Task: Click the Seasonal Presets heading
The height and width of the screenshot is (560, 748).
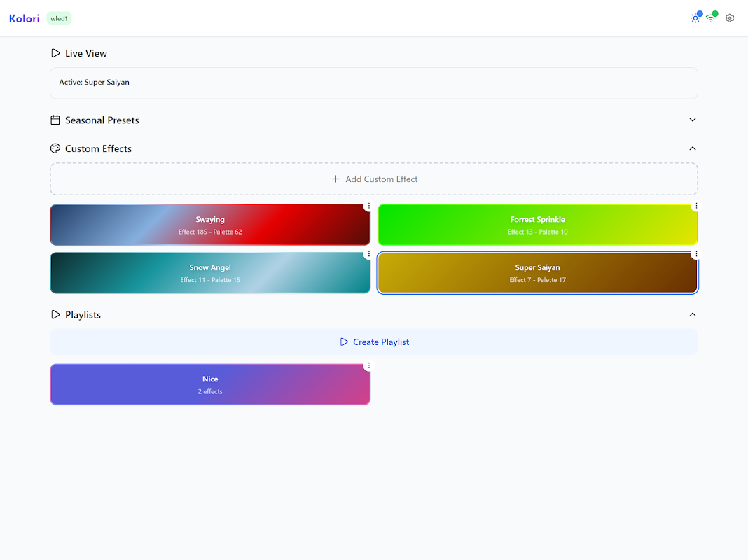Action: [102, 120]
